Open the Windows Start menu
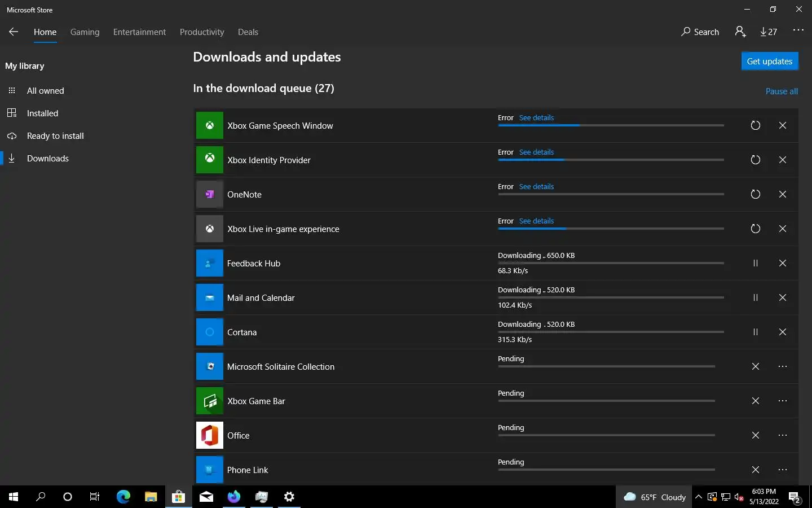812x508 pixels. (x=14, y=497)
